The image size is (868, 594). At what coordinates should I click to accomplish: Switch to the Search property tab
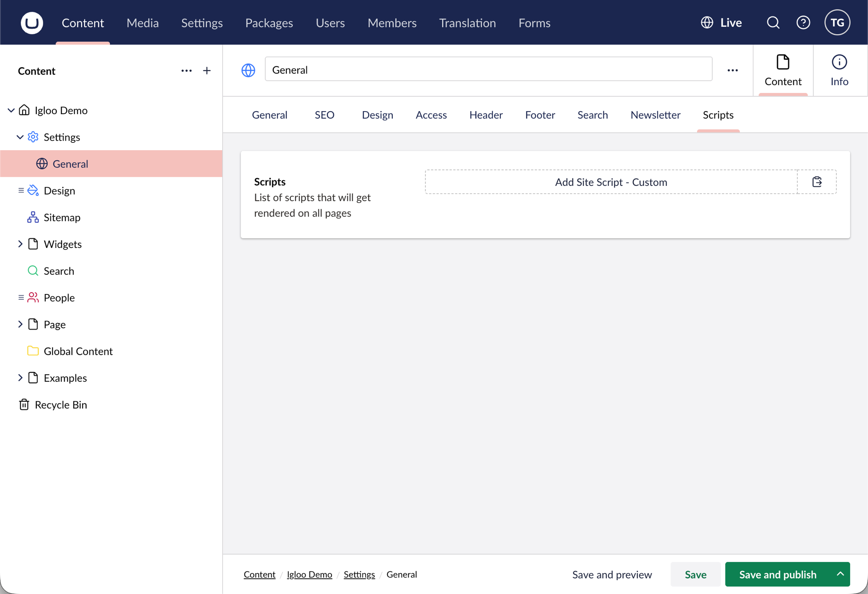[592, 115]
